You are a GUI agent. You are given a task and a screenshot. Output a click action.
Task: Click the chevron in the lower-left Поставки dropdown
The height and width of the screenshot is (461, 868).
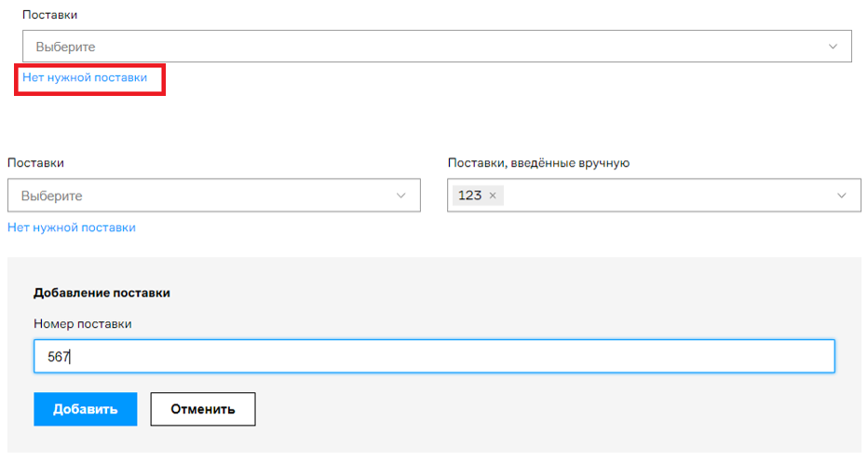tap(401, 196)
